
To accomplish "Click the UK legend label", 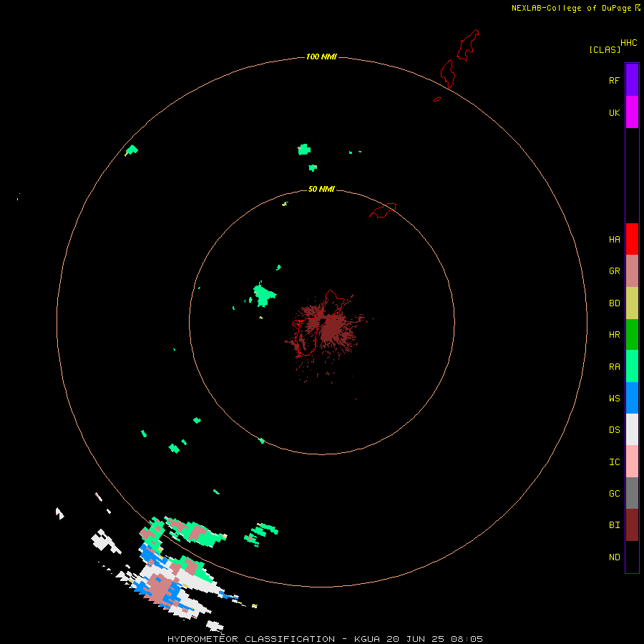I will (x=614, y=113).
